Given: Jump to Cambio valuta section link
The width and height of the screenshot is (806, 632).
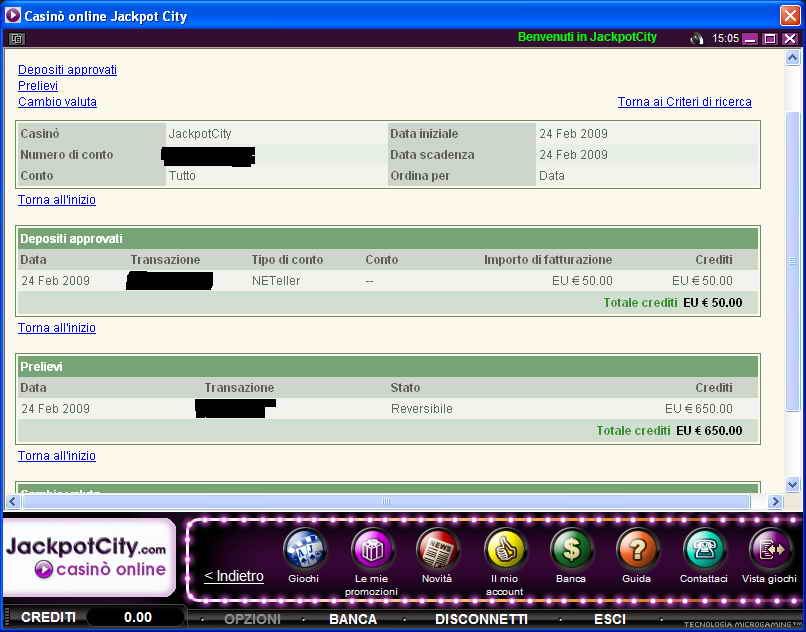Looking at the screenshot, I should pyautogui.click(x=57, y=102).
